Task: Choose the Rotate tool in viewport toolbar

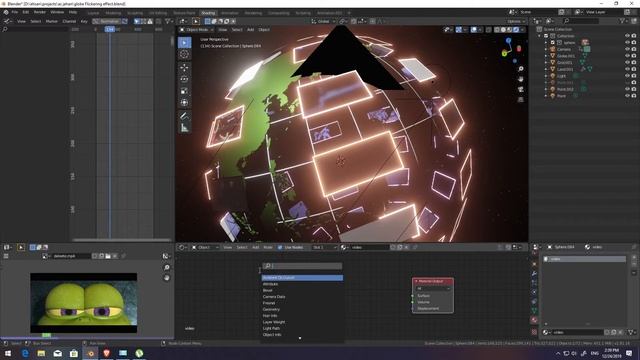Action: tap(184, 79)
